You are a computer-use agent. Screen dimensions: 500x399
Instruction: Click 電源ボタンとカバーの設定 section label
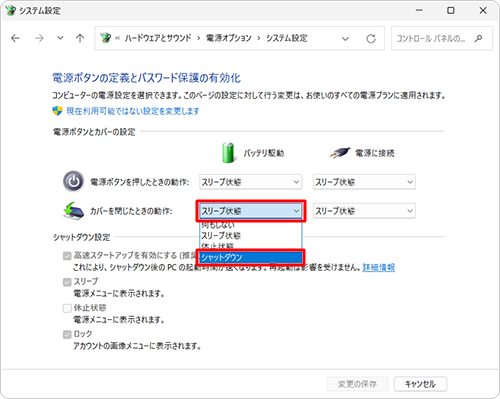[94, 132]
